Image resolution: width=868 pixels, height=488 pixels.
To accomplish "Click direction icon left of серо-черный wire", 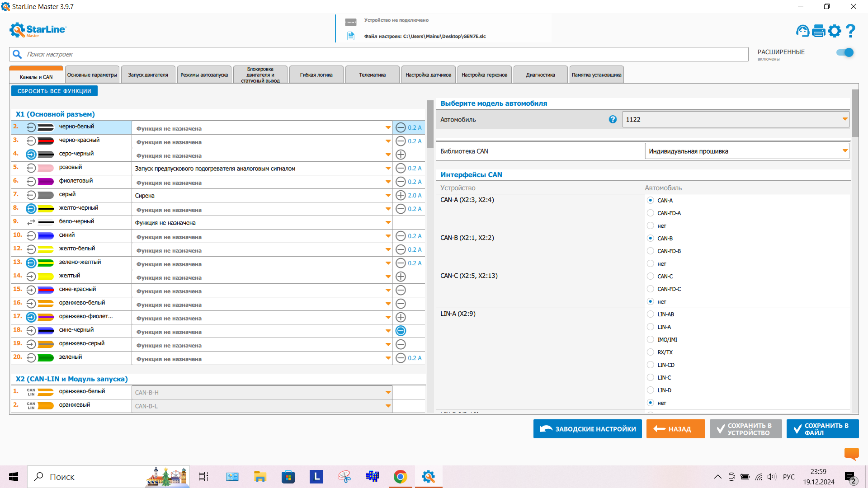I will [31, 155].
